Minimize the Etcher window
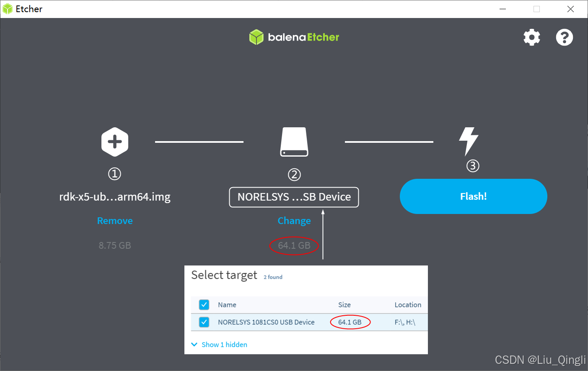The width and height of the screenshot is (588, 371). [x=503, y=9]
